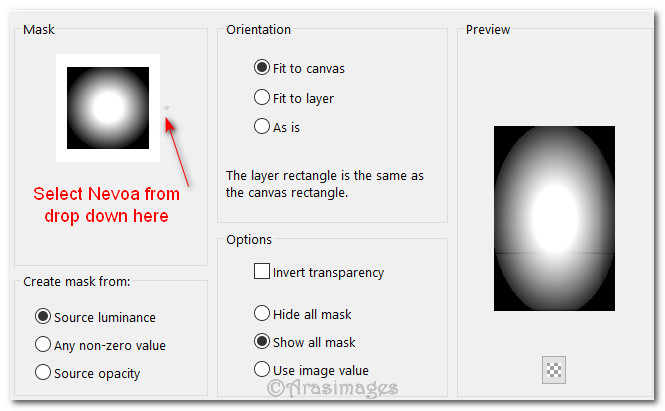
Task: Select the As is orientation
Action: point(262,127)
